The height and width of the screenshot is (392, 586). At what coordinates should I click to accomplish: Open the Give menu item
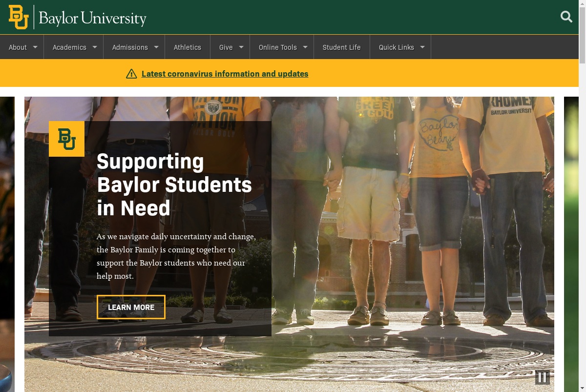[226, 47]
